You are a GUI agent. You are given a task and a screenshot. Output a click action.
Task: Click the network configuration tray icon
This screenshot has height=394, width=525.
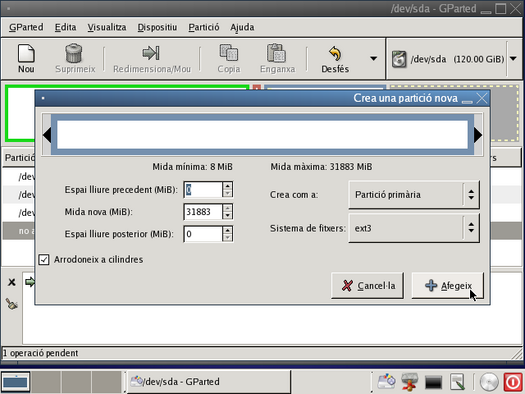(409, 382)
